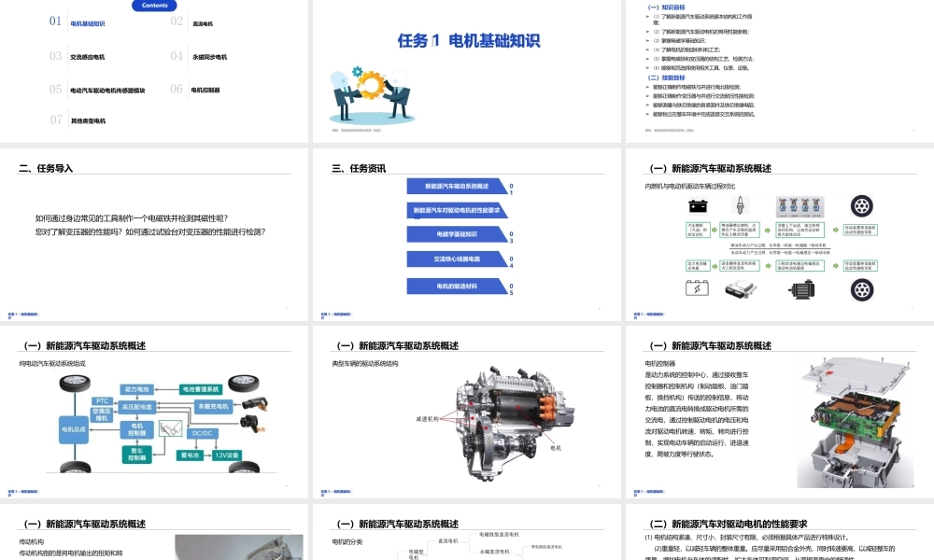Click the 高压配电盒 block

coord(137,407)
